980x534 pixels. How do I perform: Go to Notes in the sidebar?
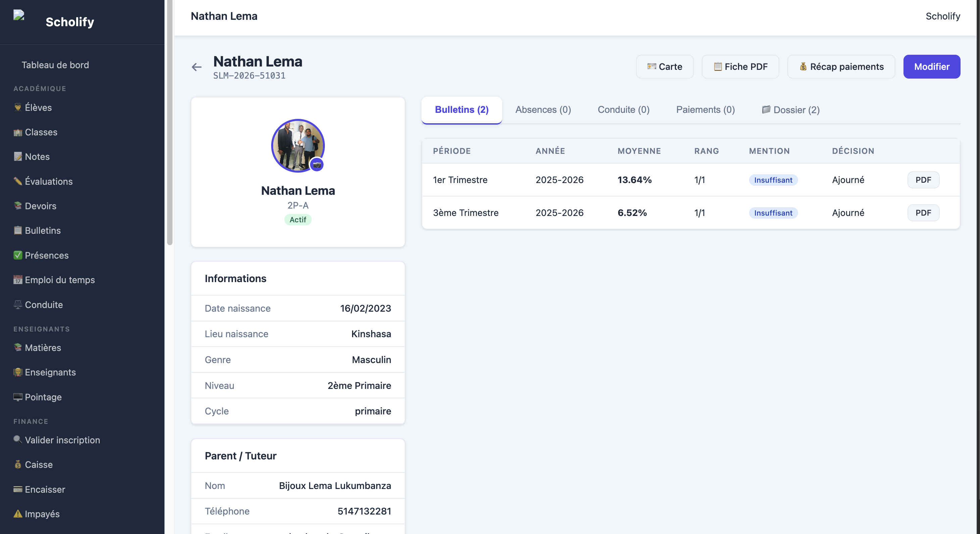point(32,157)
